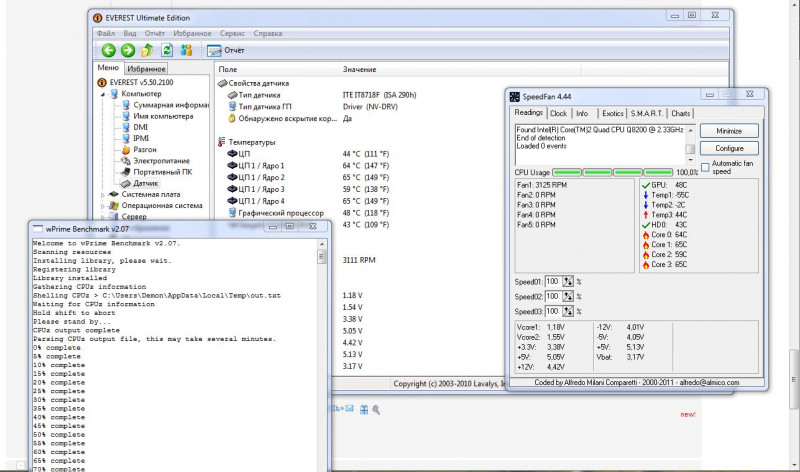Click the SpeedFan log scrollbar

(x=690, y=144)
